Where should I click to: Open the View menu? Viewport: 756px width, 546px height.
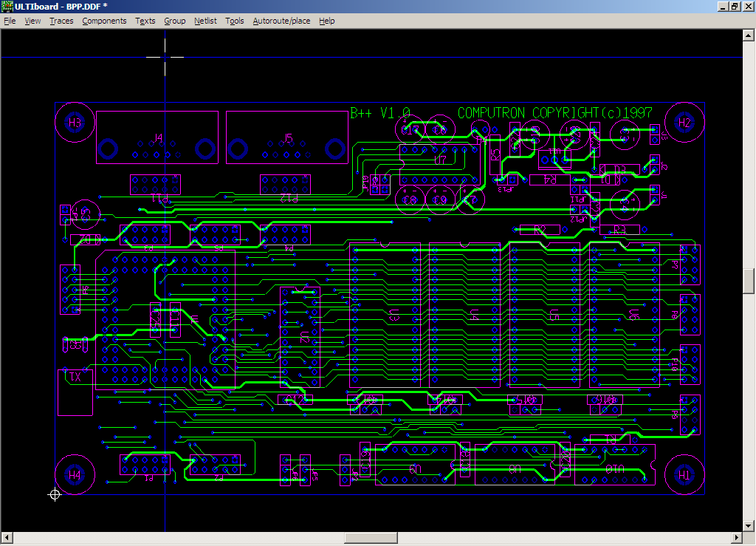coord(32,21)
